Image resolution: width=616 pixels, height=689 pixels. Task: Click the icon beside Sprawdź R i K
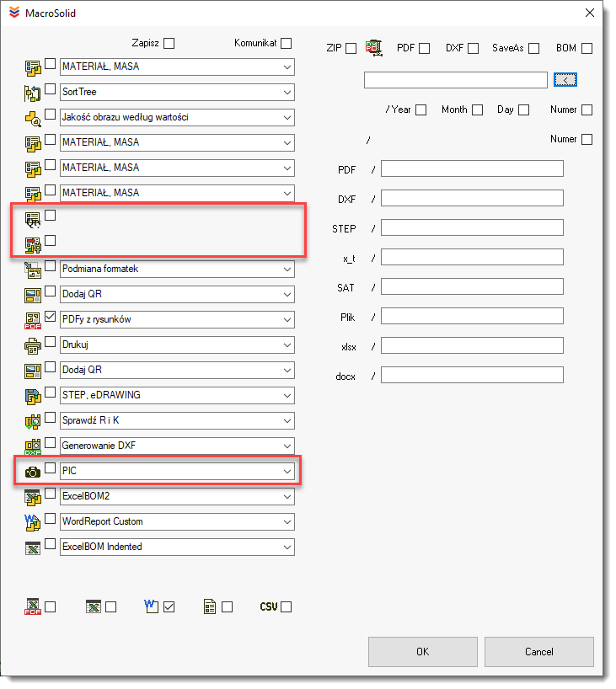coord(33,421)
